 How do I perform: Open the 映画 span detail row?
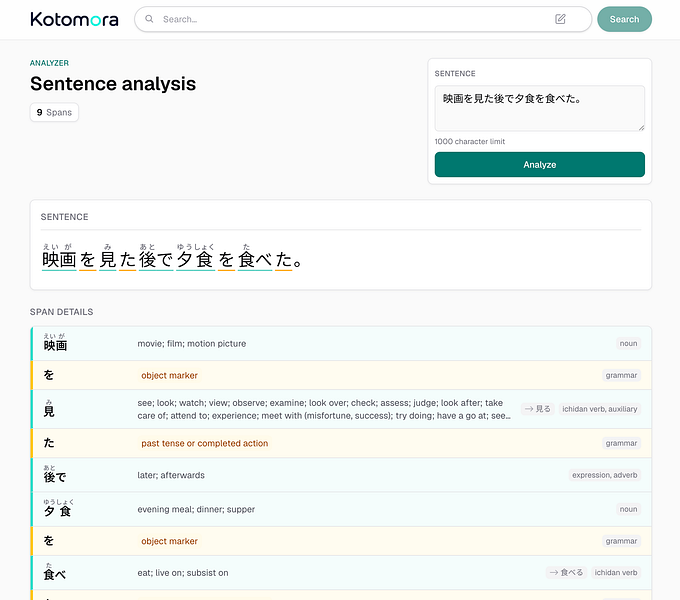pyautogui.click(x=341, y=343)
